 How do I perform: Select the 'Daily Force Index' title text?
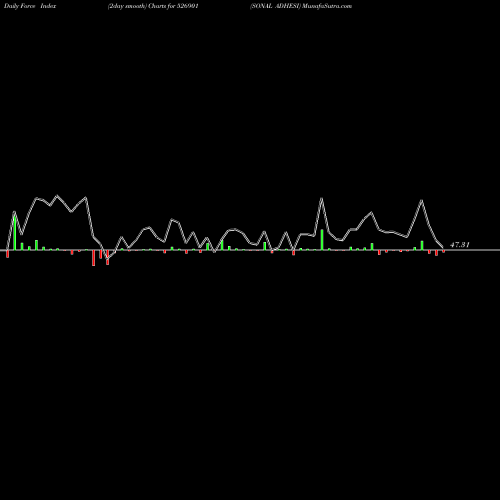click(x=30, y=6)
